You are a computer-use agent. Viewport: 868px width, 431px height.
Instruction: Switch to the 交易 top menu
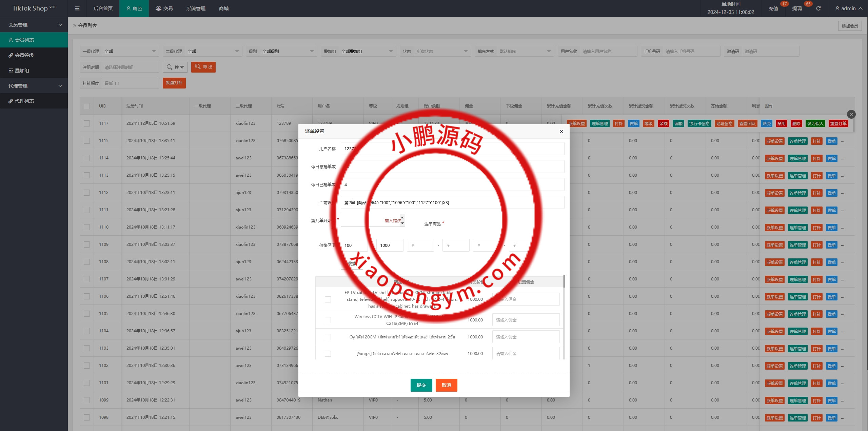[x=164, y=8]
